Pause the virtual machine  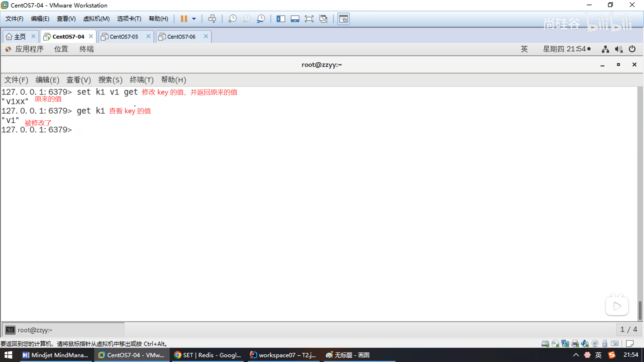184,19
